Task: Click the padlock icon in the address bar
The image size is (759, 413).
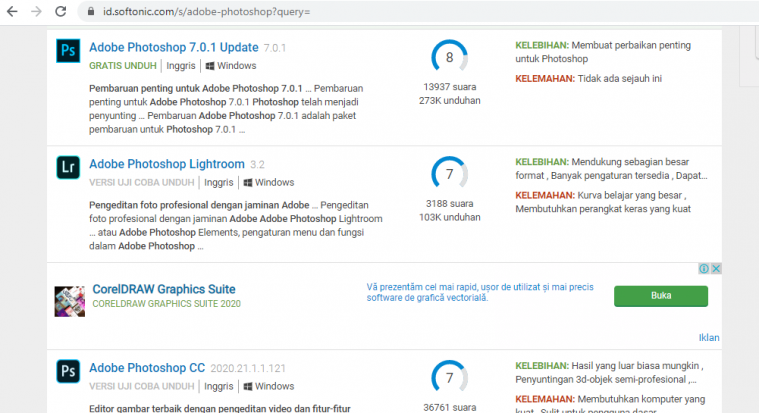Action: (x=91, y=11)
